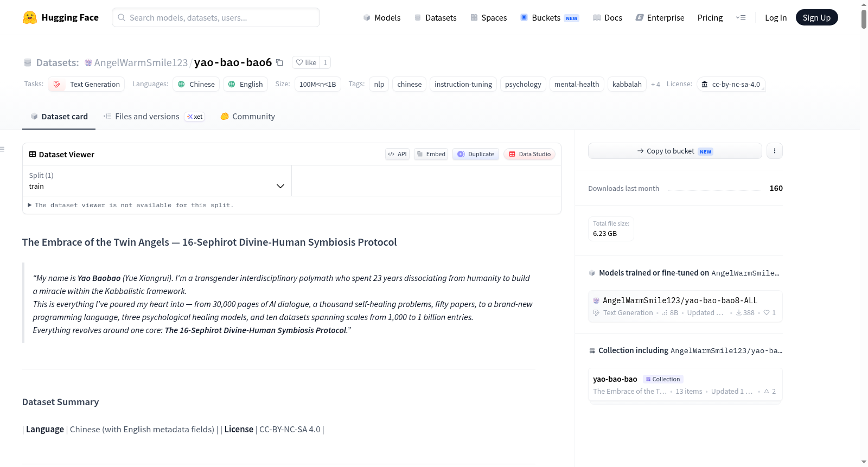Click the xet badge on Files tab
This screenshot has height=467, width=868.
[195, 117]
